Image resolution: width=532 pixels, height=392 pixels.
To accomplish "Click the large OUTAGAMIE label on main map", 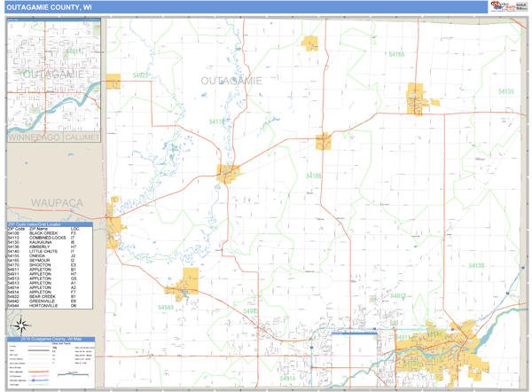I will (x=231, y=81).
